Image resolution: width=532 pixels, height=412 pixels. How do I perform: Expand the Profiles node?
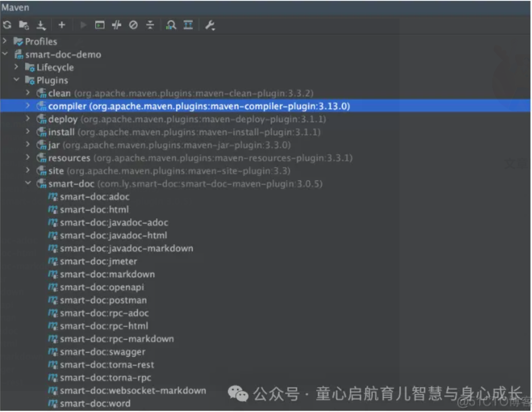click(5, 41)
